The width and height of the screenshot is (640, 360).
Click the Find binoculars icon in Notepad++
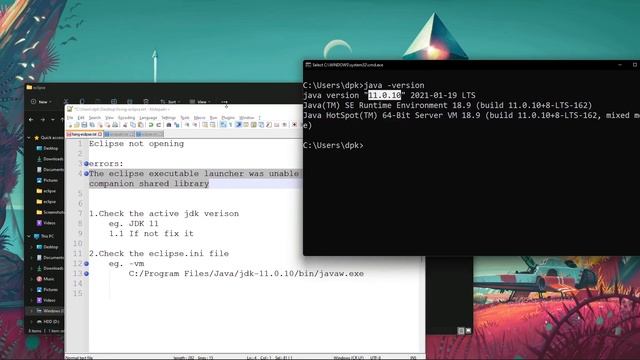tap(169, 125)
